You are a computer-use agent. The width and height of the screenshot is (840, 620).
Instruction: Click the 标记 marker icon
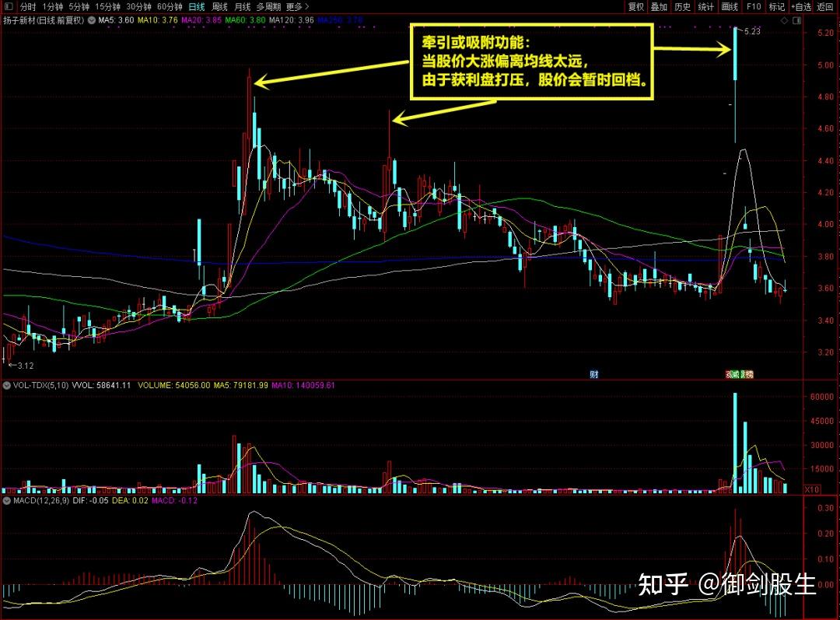(777, 6)
